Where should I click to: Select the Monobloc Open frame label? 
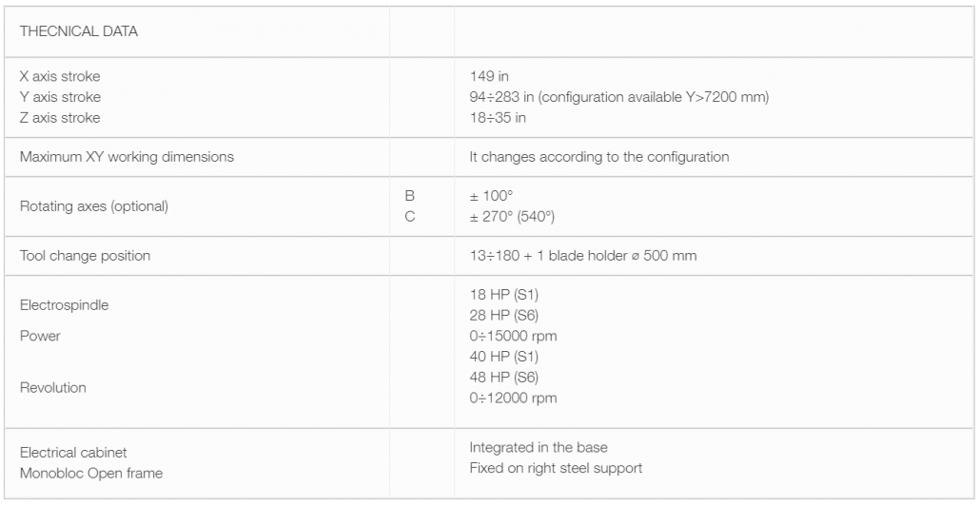[x=88, y=473]
